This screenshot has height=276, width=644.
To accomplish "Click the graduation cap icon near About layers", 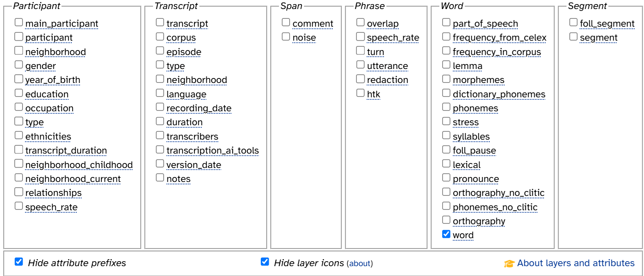I will 509,264.
